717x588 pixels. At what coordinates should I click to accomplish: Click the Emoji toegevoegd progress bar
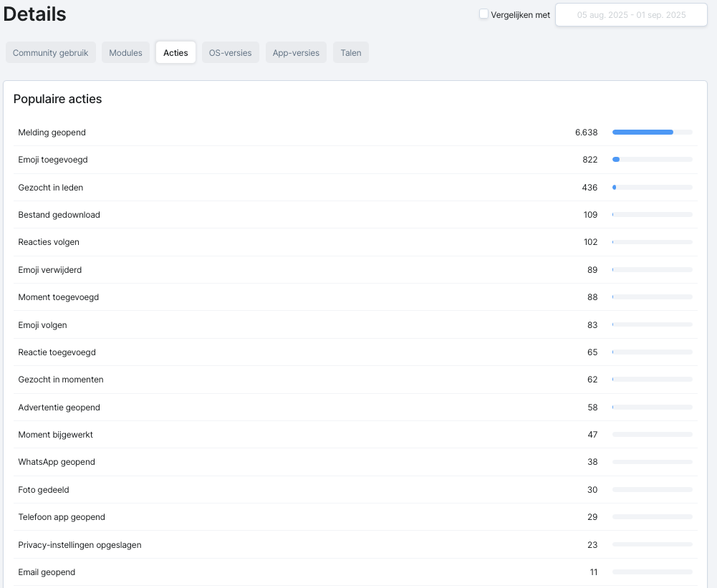pyautogui.click(x=652, y=160)
